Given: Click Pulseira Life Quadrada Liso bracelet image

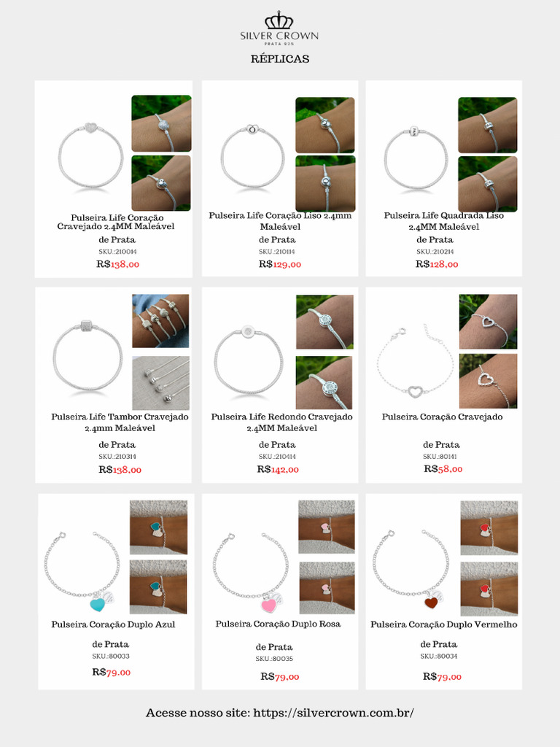Looking at the screenshot, I should [416, 158].
